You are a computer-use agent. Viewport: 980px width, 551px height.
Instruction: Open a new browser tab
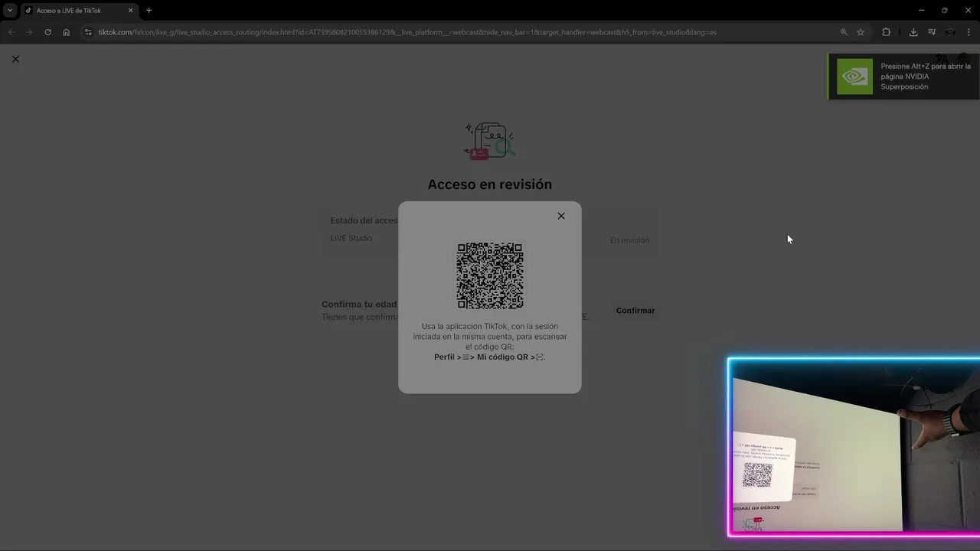tap(149, 11)
